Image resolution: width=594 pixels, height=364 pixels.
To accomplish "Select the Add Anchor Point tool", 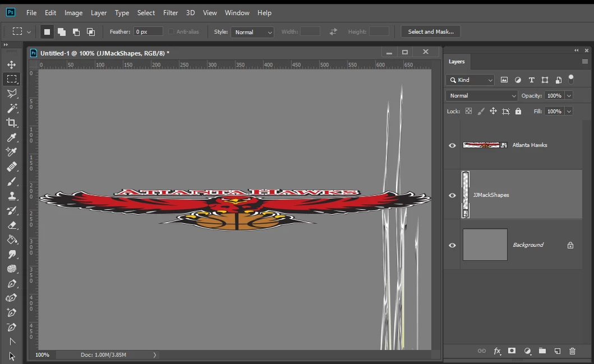I will (x=12, y=312).
